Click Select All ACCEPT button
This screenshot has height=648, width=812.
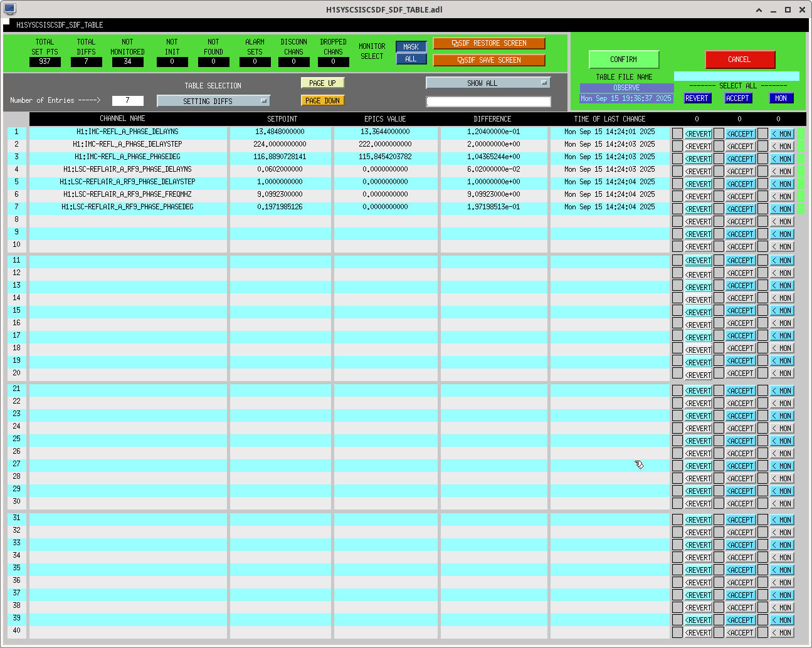coord(738,98)
